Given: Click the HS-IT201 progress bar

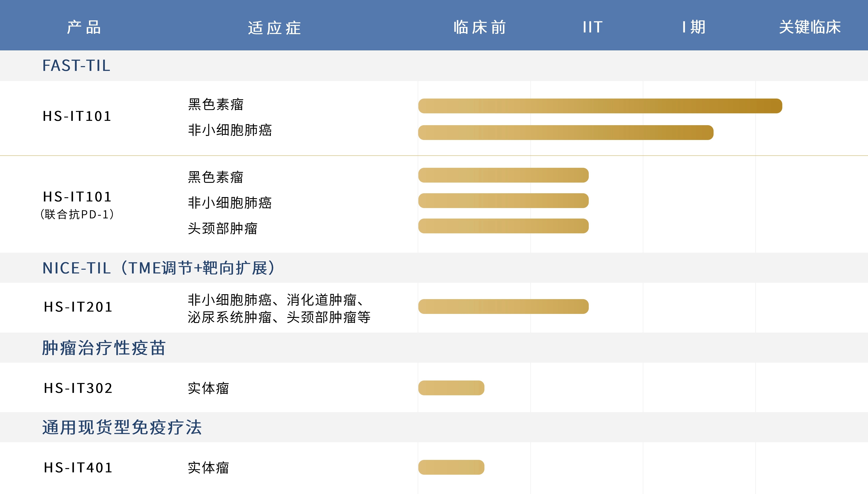Looking at the screenshot, I should [503, 306].
